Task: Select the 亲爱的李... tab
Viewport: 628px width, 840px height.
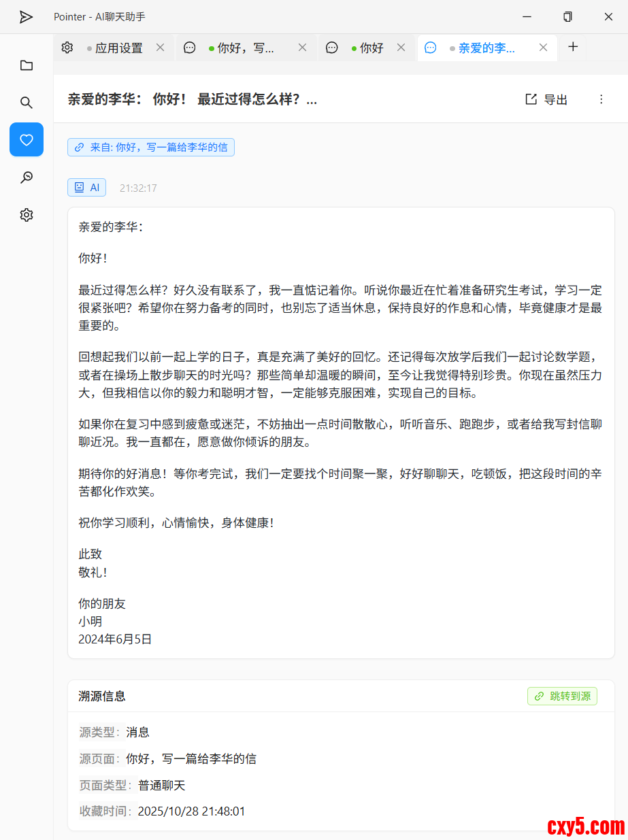Action: click(487, 48)
